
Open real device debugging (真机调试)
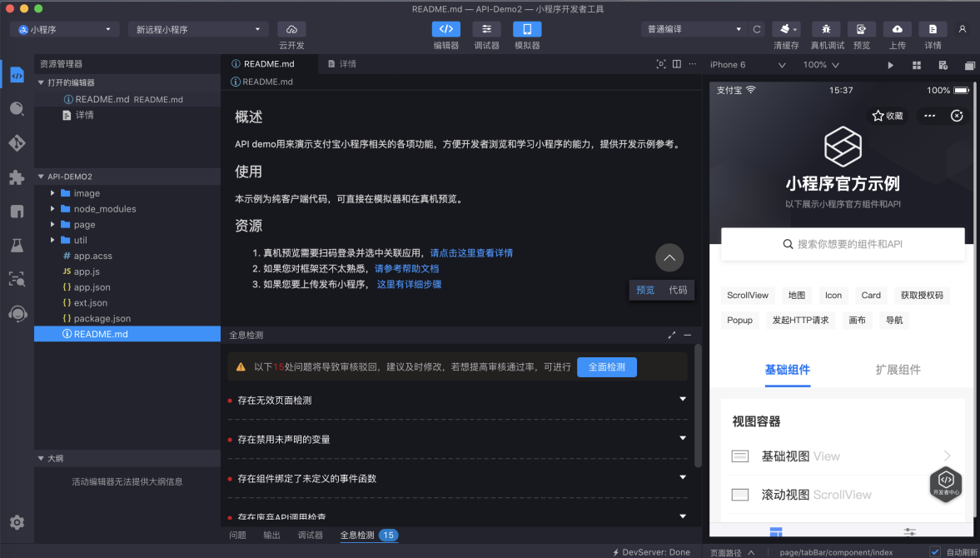pyautogui.click(x=826, y=29)
